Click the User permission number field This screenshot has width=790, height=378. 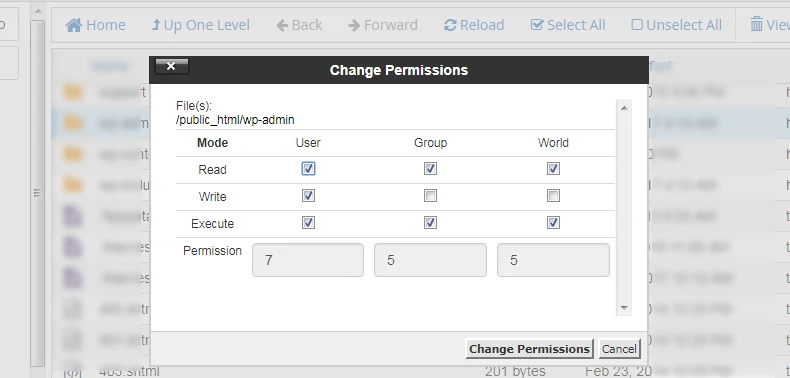pos(308,260)
